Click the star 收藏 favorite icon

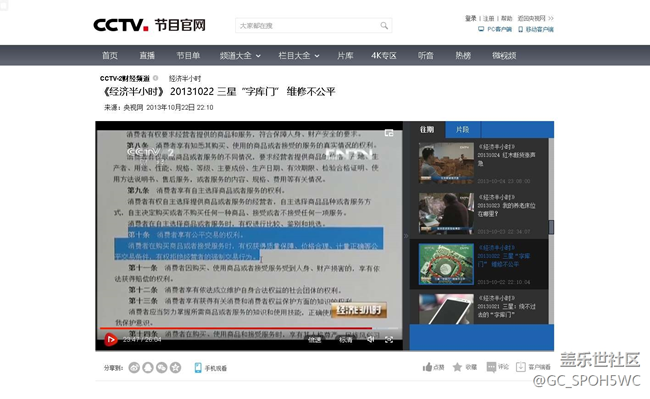457,367
